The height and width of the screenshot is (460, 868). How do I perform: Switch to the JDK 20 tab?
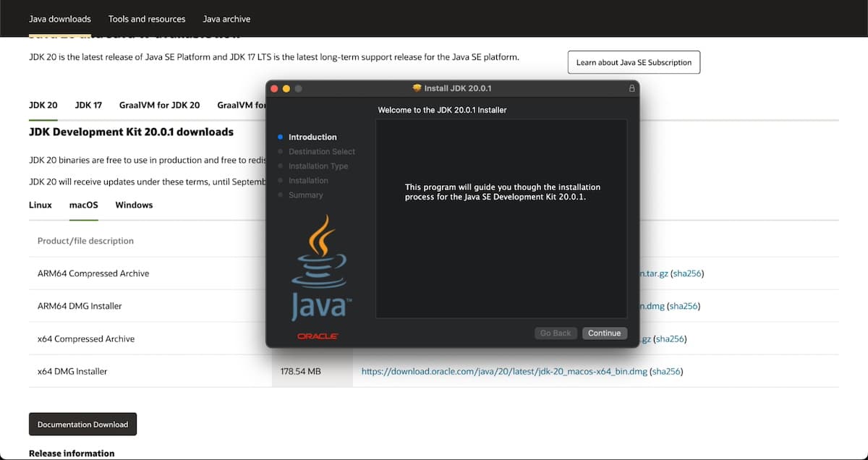coord(43,105)
